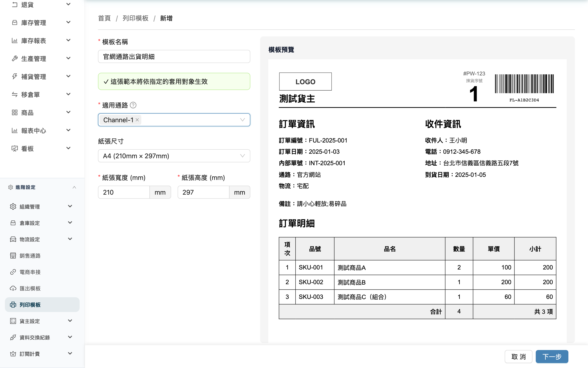Click the 報表中心 chart icon

coord(14,130)
